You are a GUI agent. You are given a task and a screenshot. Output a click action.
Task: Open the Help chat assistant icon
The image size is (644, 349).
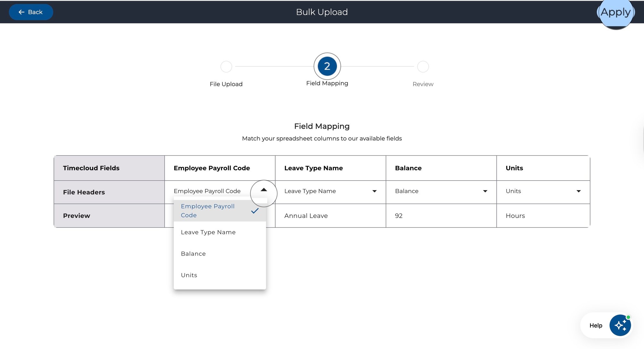[x=620, y=325]
